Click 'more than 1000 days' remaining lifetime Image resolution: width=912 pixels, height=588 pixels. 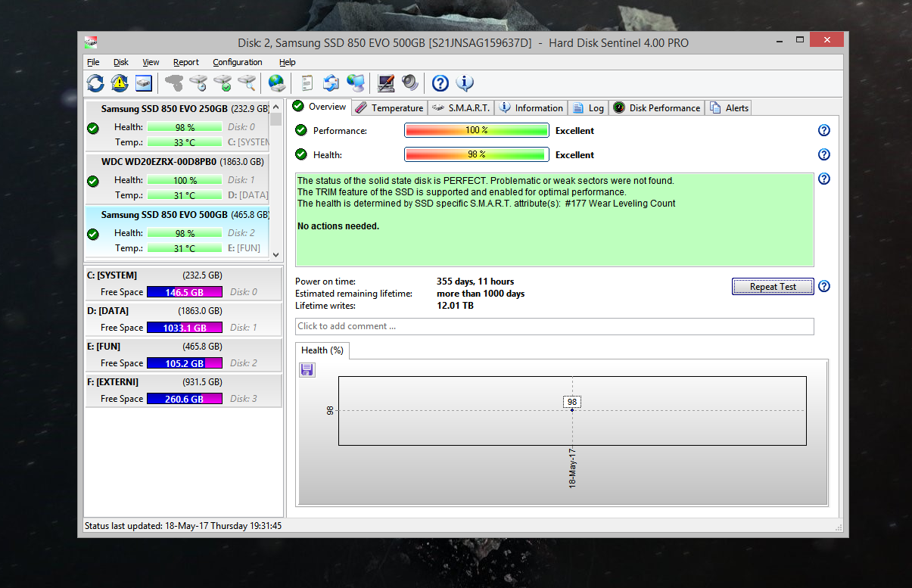click(x=481, y=294)
